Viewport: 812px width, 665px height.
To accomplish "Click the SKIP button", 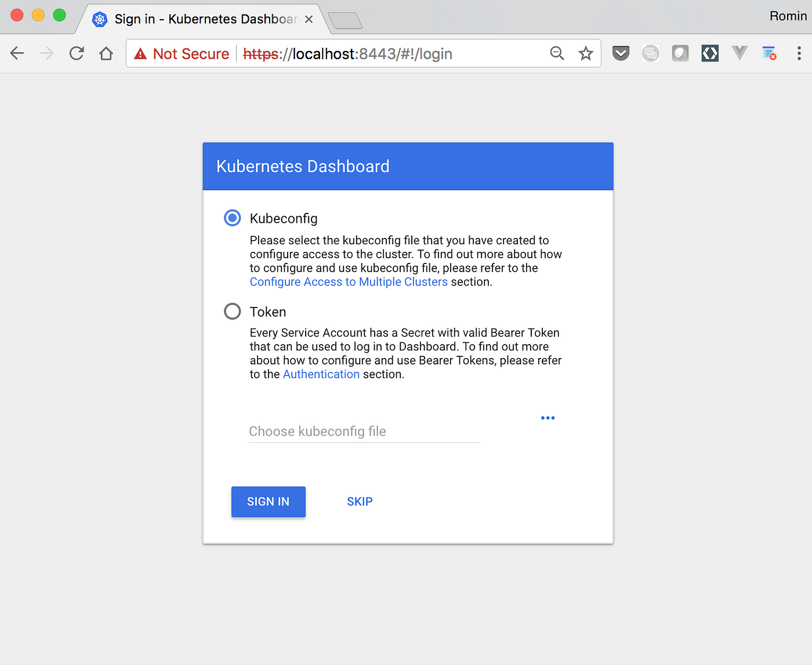I will [360, 502].
